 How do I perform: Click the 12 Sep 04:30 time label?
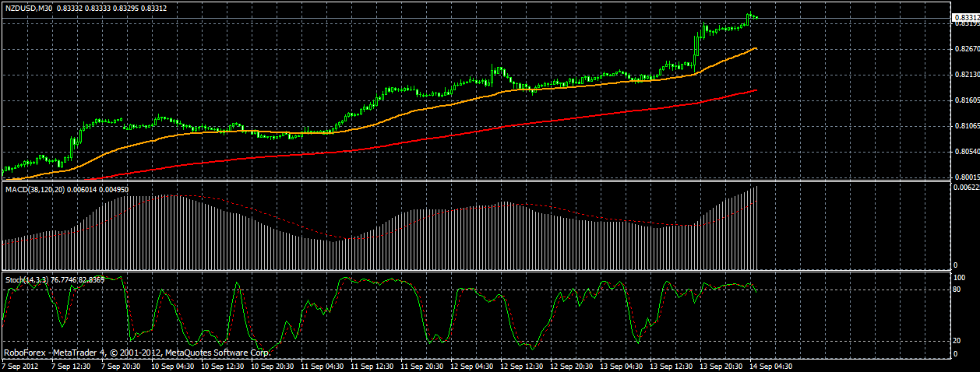coord(472,366)
